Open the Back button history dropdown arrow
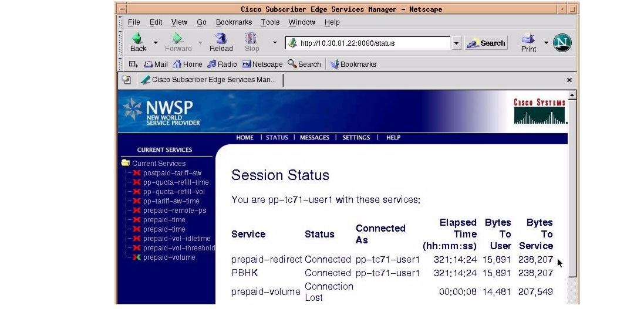Image resolution: width=644 pixels, height=309 pixels. point(156,42)
